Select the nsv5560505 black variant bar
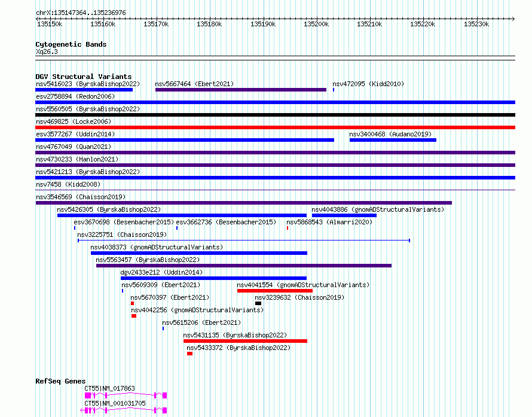 [275, 115]
